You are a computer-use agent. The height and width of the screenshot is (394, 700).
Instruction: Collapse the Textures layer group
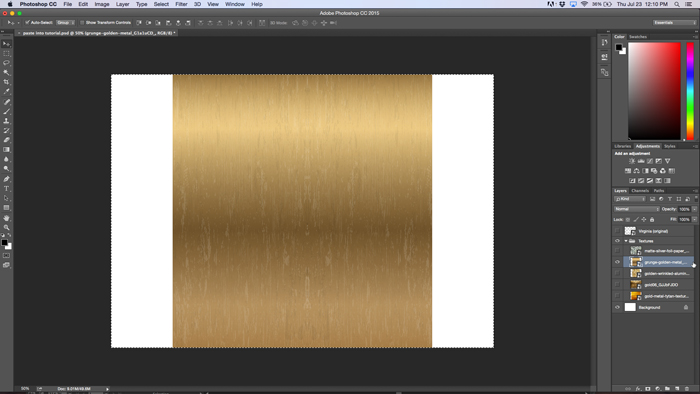[625, 241]
